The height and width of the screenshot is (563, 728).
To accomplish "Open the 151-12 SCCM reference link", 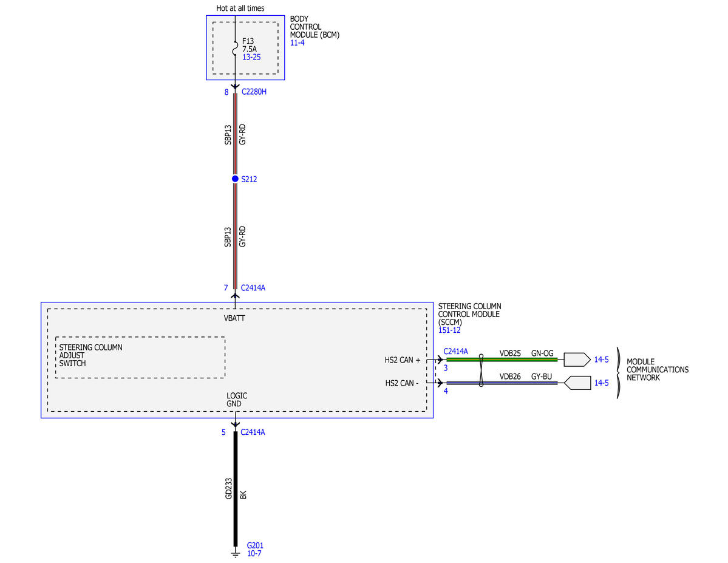I will coord(449,330).
